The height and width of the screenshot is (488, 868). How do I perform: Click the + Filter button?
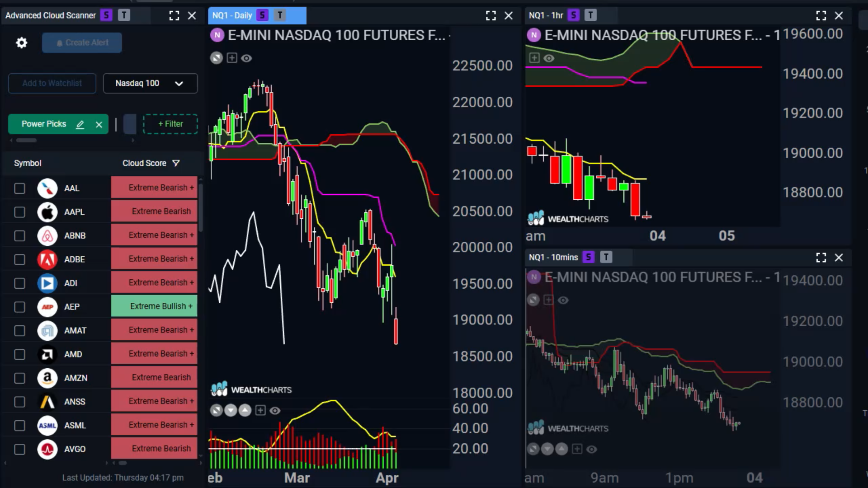click(170, 124)
